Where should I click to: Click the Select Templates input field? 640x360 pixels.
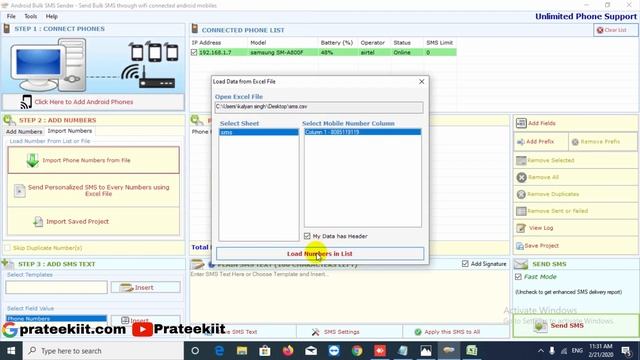pyautogui.click(x=56, y=287)
